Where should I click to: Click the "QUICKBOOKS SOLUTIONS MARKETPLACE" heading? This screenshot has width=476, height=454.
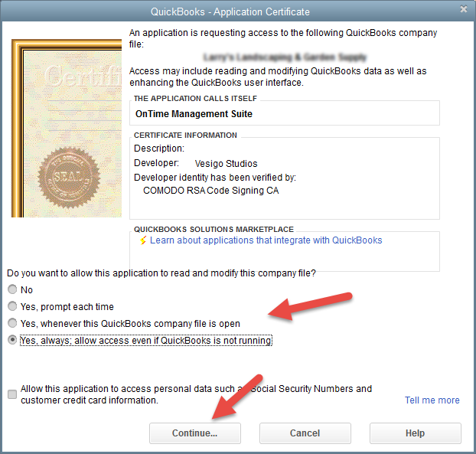point(214,229)
